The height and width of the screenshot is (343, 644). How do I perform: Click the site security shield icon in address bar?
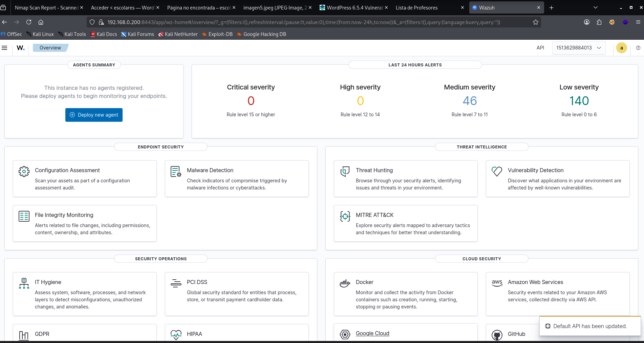92,22
